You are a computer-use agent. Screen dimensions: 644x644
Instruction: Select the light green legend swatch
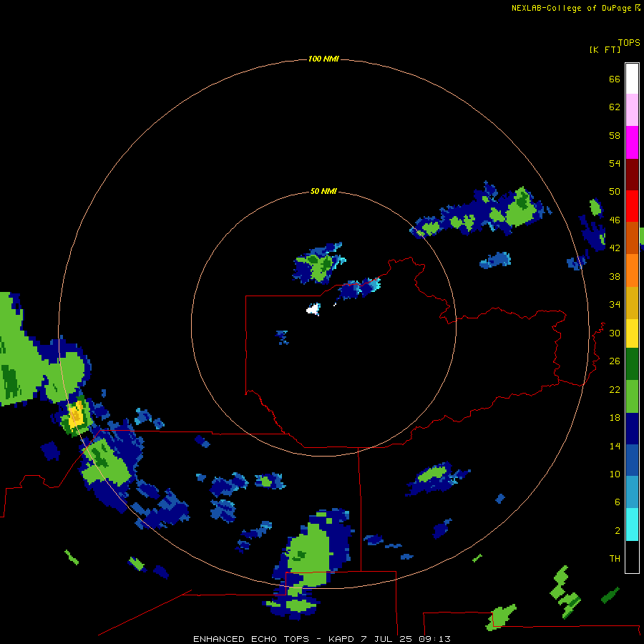pos(632,396)
